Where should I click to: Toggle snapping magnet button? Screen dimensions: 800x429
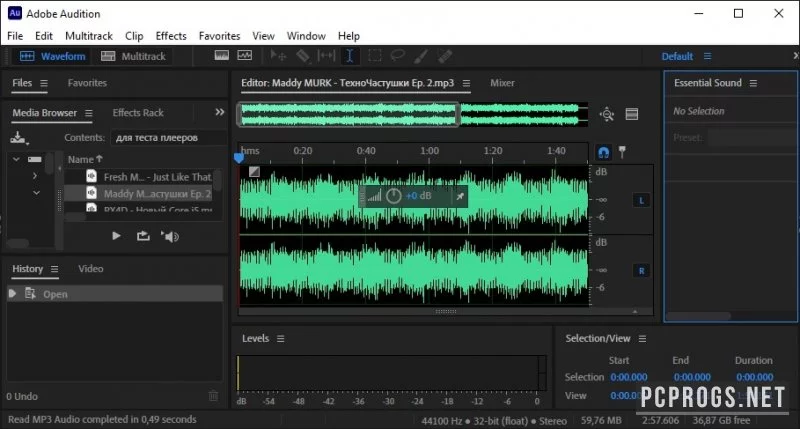pos(604,152)
